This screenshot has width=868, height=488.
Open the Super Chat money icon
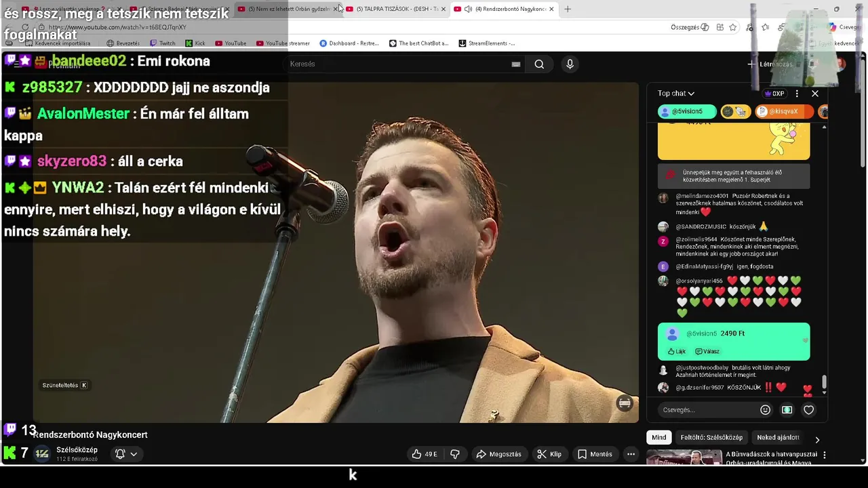tap(787, 410)
